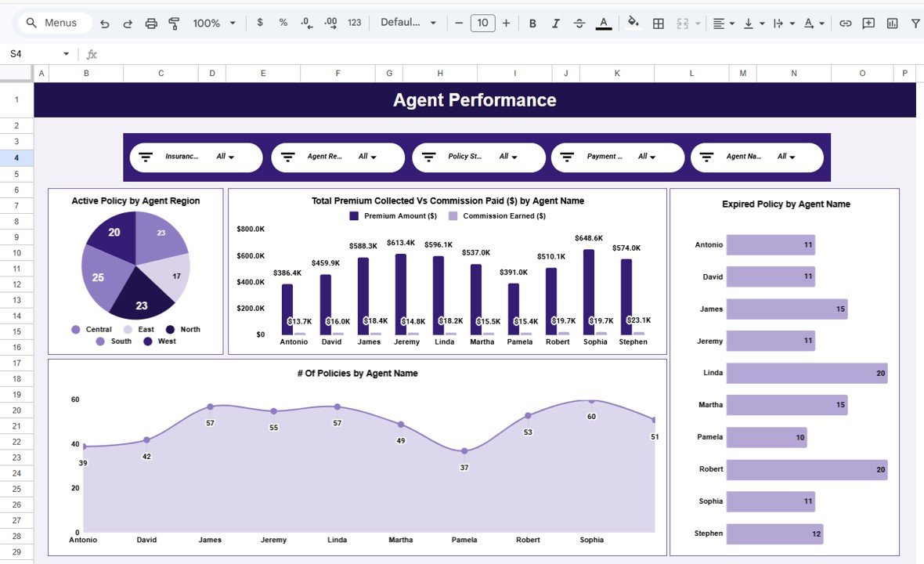This screenshot has width=924, height=564.
Task: Open the Insert chart icon
Action: 891,23
